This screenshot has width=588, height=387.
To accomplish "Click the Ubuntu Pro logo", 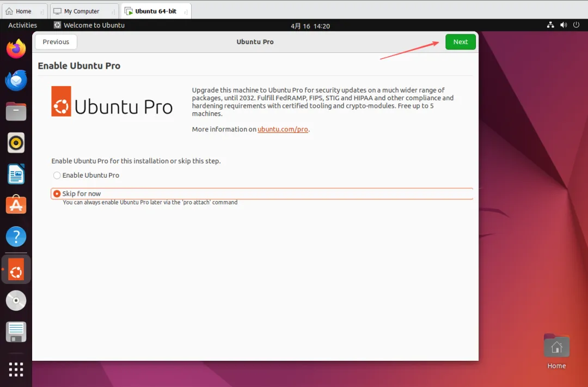I will [x=112, y=101].
